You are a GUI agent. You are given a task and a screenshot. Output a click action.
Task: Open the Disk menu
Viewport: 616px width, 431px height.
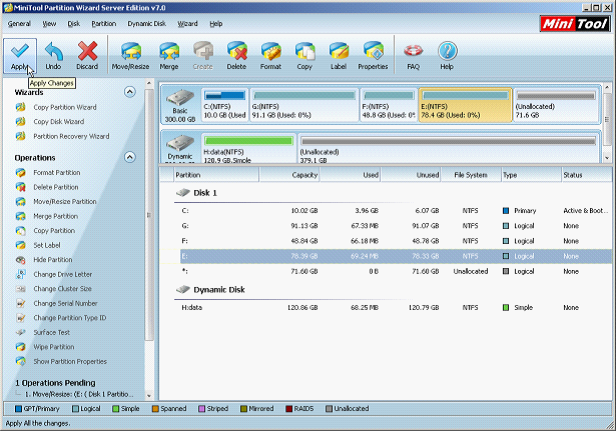pos(73,24)
